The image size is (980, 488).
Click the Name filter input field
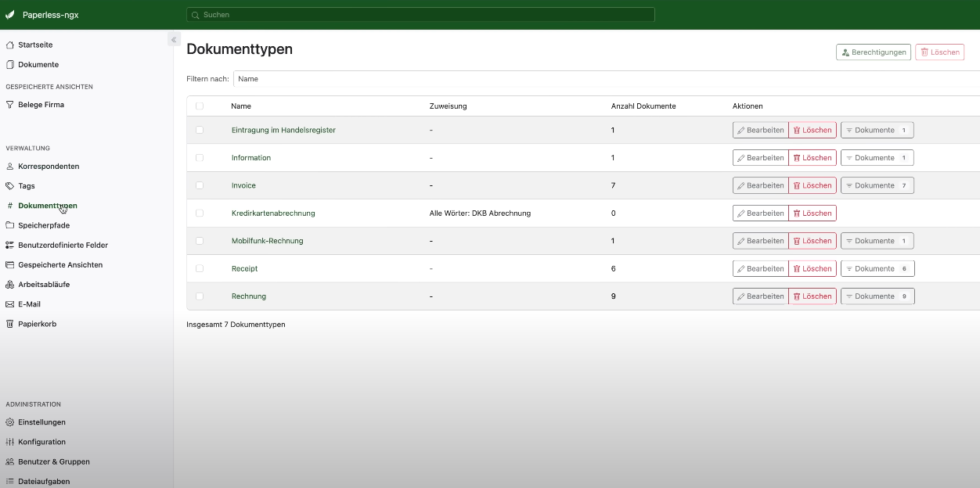coord(607,79)
